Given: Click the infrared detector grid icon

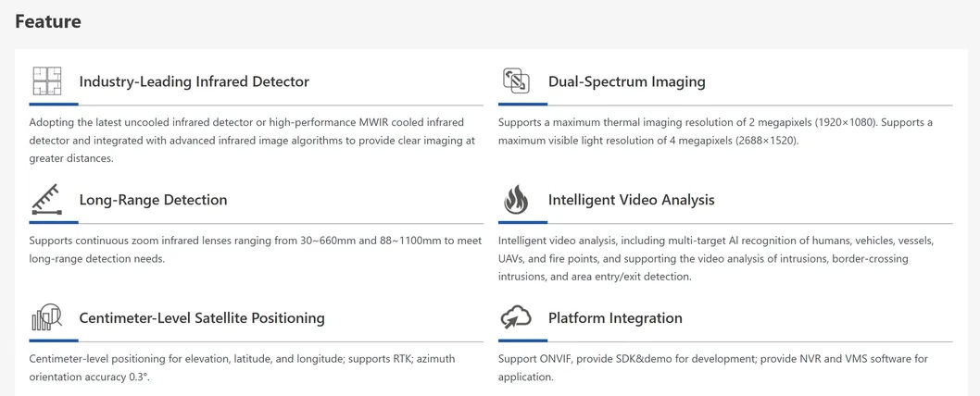Looking at the screenshot, I should coord(46,81).
